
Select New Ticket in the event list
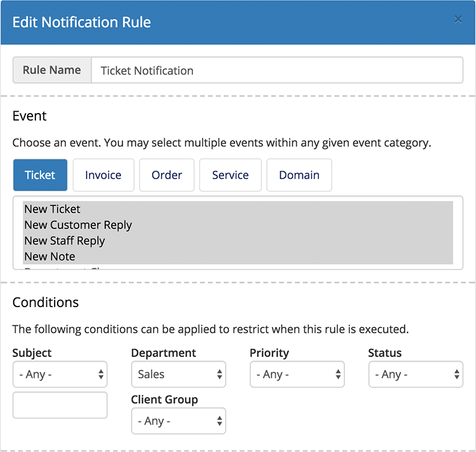pos(52,209)
